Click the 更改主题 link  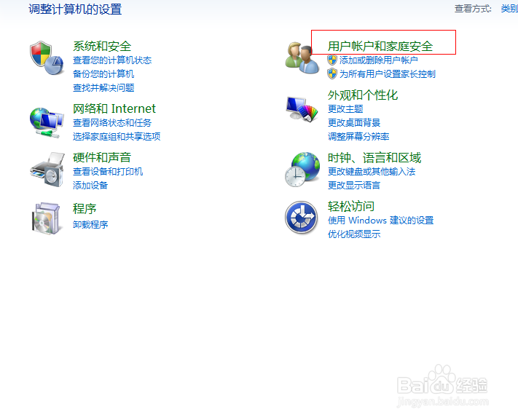point(345,109)
